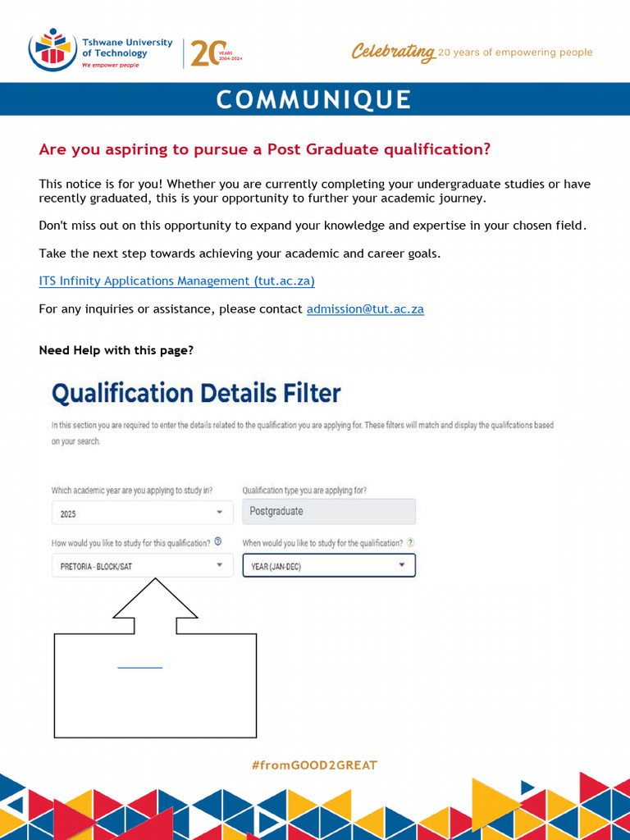The image size is (630, 840).
Task: Click the Celebrating script wordmark
Action: tap(393, 52)
